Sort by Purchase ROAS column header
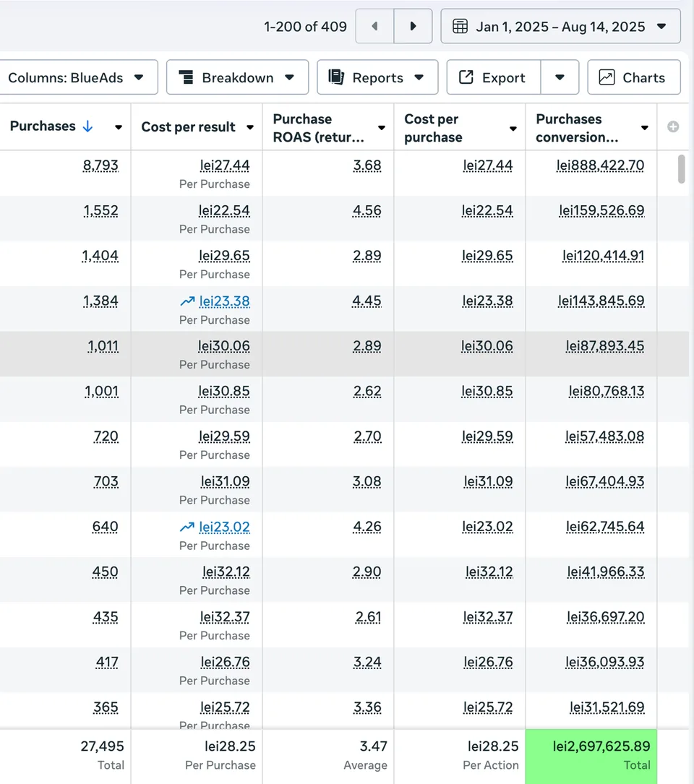 click(x=318, y=128)
